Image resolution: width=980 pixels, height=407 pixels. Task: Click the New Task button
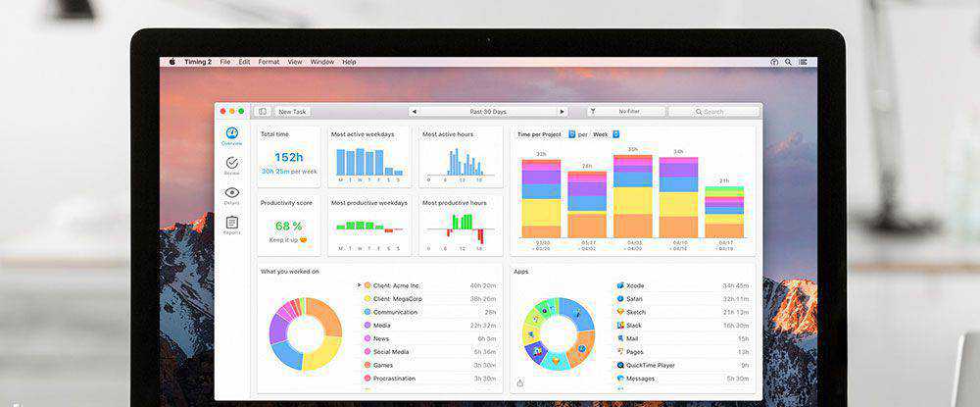pyautogui.click(x=293, y=112)
